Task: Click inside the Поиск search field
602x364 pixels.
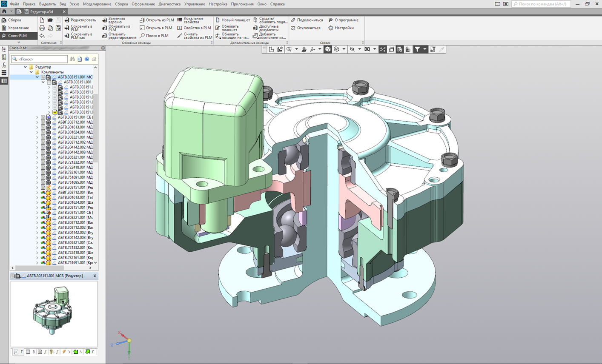Action: pyautogui.click(x=38, y=59)
